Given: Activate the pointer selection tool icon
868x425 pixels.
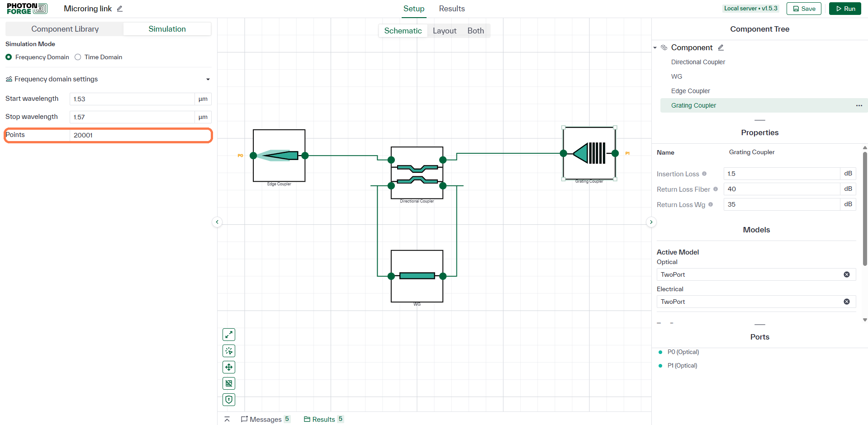Looking at the screenshot, I should [x=229, y=351].
